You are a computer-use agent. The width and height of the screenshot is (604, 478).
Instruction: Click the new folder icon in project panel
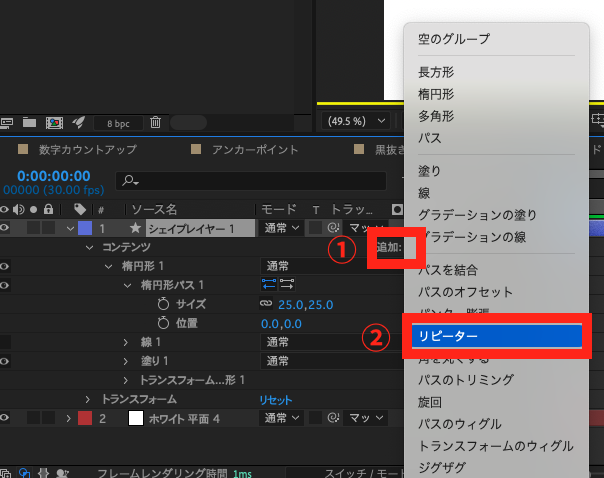30,123
